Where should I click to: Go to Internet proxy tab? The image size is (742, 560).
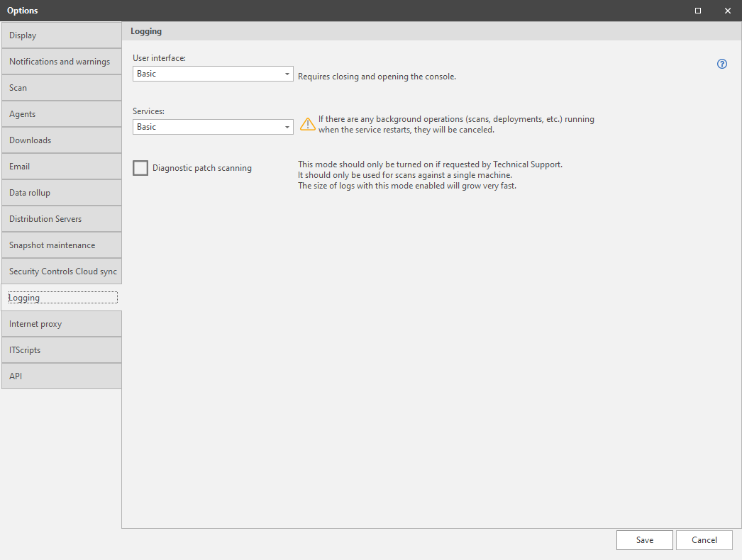click(62, 324)
